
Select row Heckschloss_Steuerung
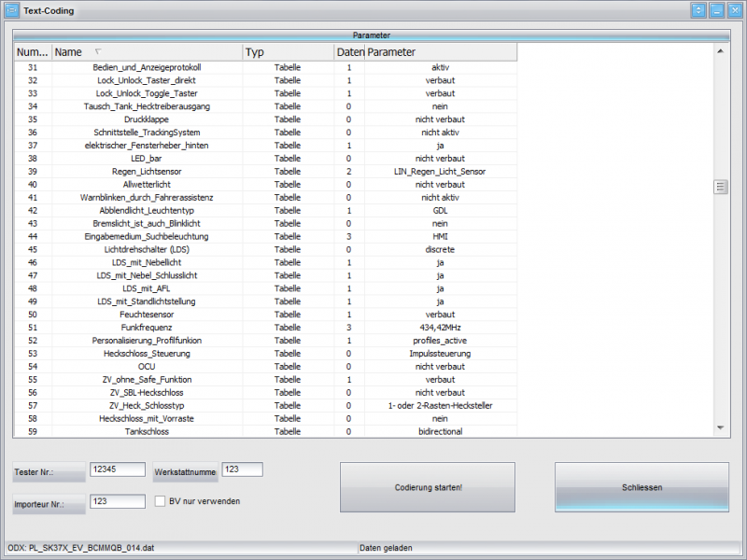pos(266,354)
